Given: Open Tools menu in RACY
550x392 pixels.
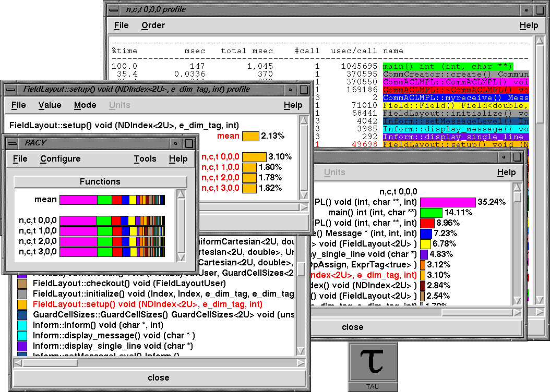Looking at the screenshot, I should tap(145, 159).
